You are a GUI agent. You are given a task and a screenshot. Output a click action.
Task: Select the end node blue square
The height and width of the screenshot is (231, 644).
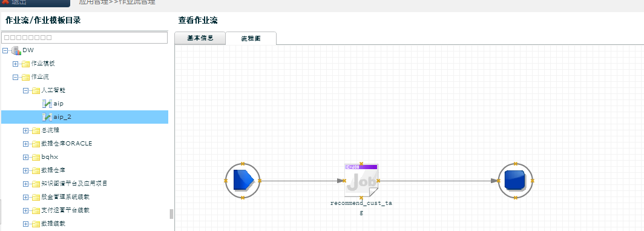pos(516,181)
